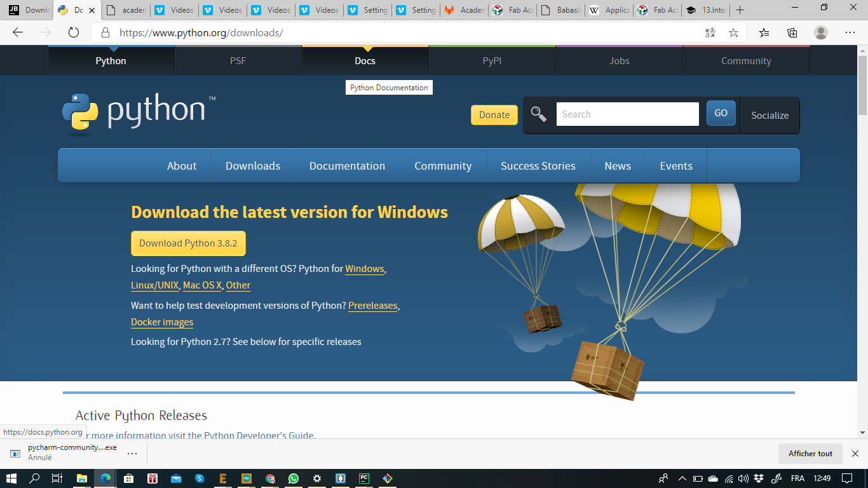Image resolution: width=868 pixels, height=488 pixels.
Task: Add this page to favorites star
Action: [x=734, y=32]
